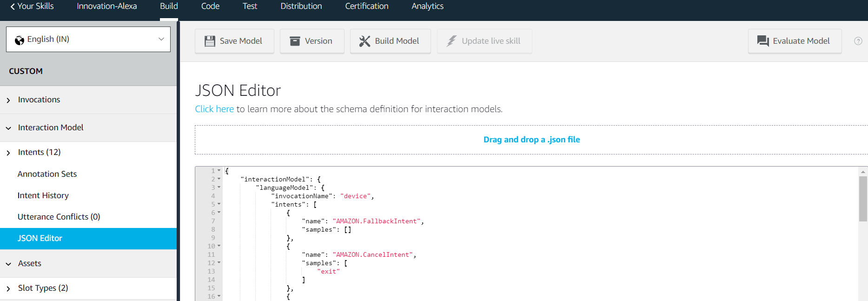
Task: Switch to the Certification tab
Action: 367,6
